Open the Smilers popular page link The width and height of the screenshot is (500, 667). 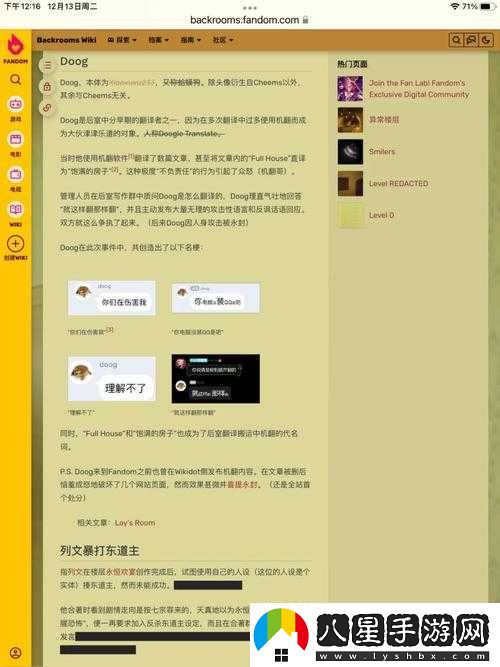[382, 151]
